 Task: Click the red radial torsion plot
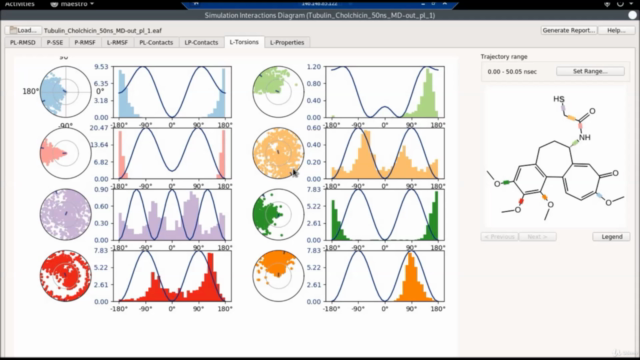click(65, 276)
